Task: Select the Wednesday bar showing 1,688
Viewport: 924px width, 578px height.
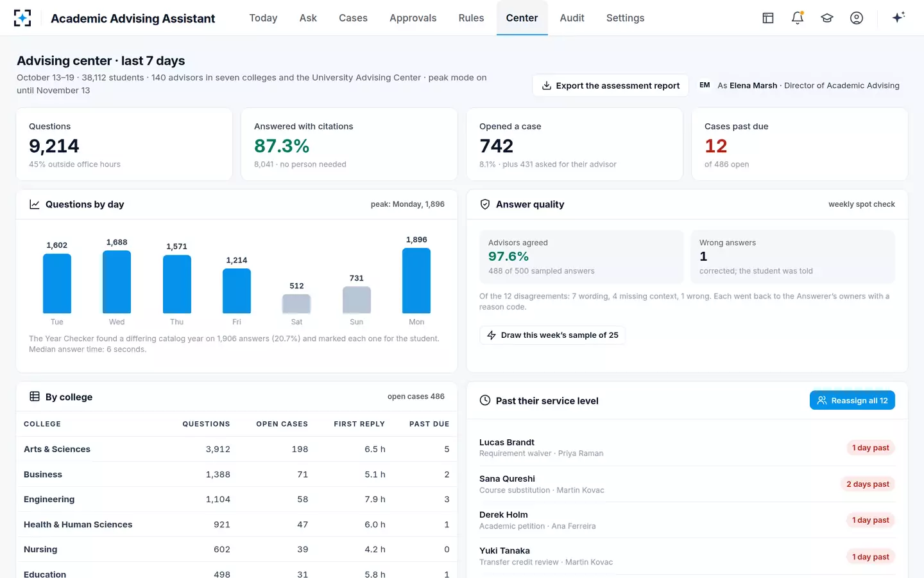Action: point(117,282)
